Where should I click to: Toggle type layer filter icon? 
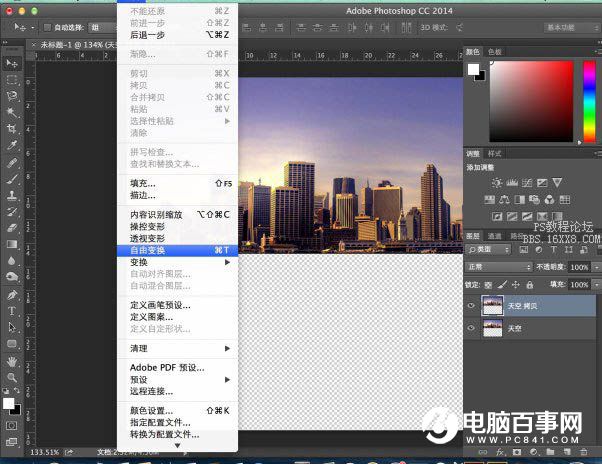coord(554,249)
